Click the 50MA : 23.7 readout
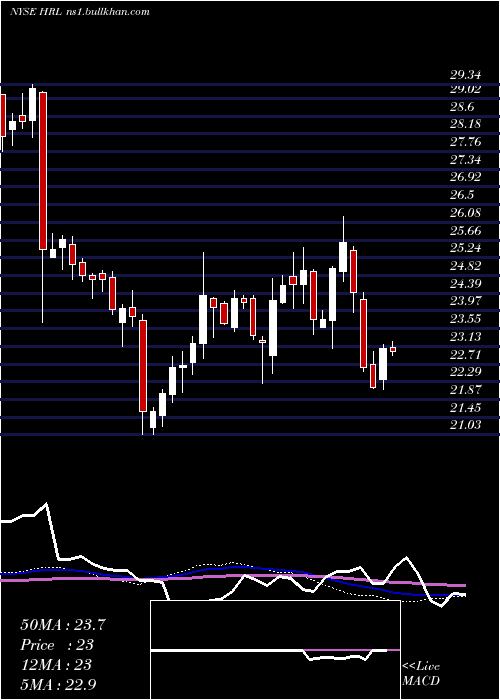Screen dimensions: 500x700 62,625
